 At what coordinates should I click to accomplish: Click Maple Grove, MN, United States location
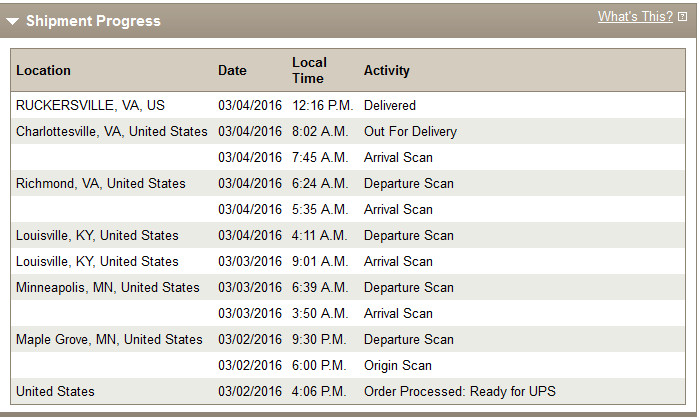click(109, 340)
